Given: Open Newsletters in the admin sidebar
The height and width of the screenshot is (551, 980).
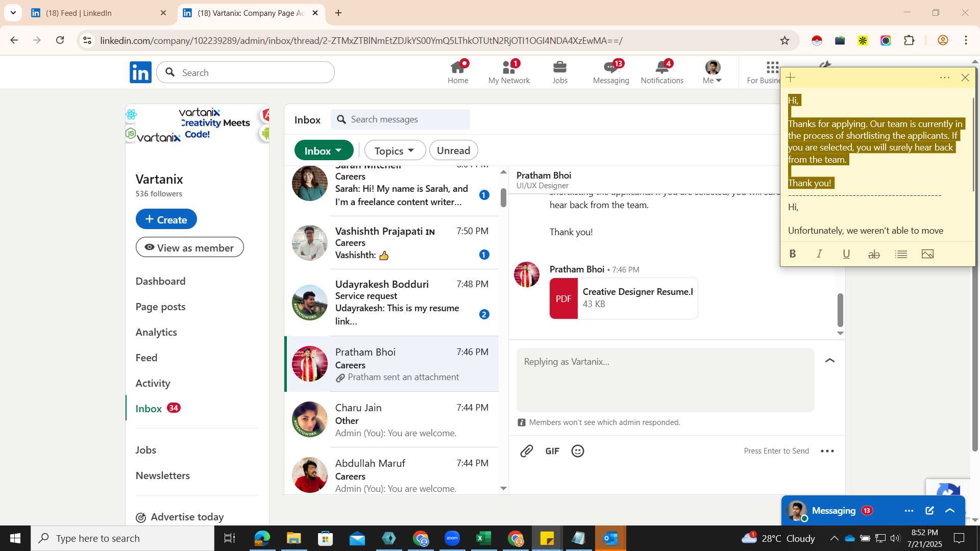Looking at the screenshot, I should pyautogui.click(x=162, y=475).
